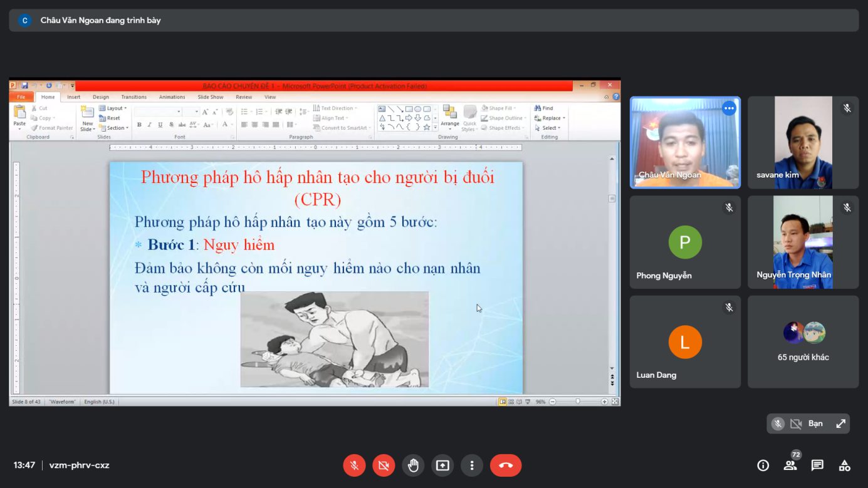Open the Slide Show tab

(211, 97)
